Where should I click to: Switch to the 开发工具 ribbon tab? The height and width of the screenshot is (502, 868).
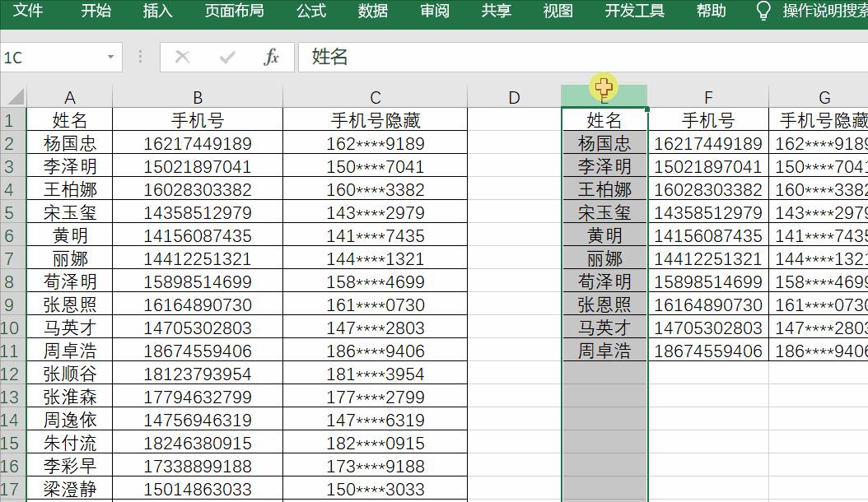[634, 12]
